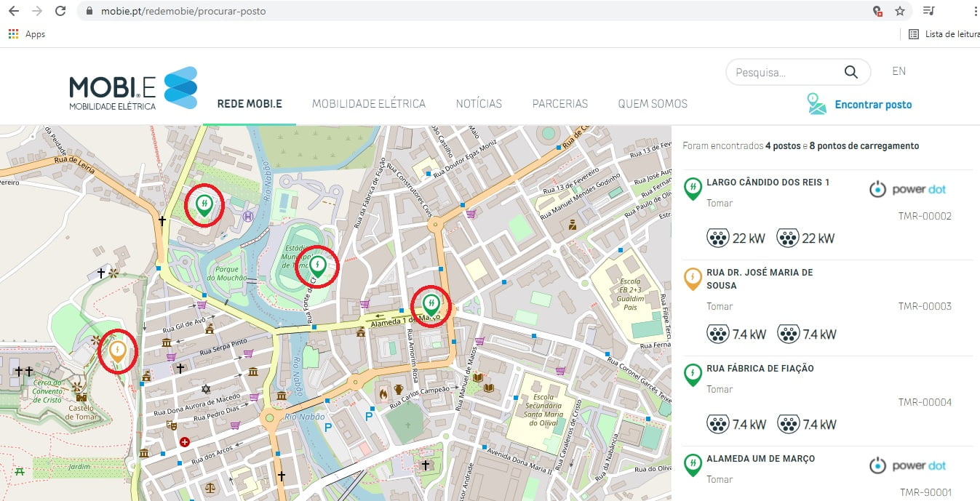Open the PARCERIAS menu item
The height and width of the screenshot is (501, 980).
click(x=560, y=104)
